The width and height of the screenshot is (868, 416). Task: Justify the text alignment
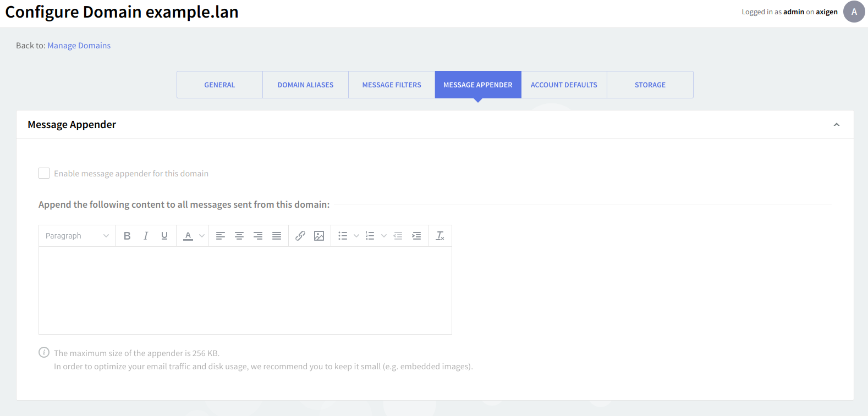point(277,236)
